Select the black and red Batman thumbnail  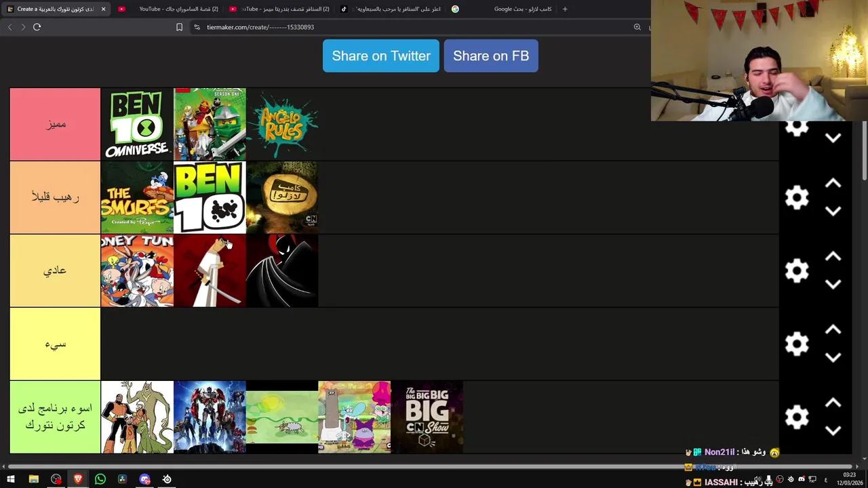point(282,270)
